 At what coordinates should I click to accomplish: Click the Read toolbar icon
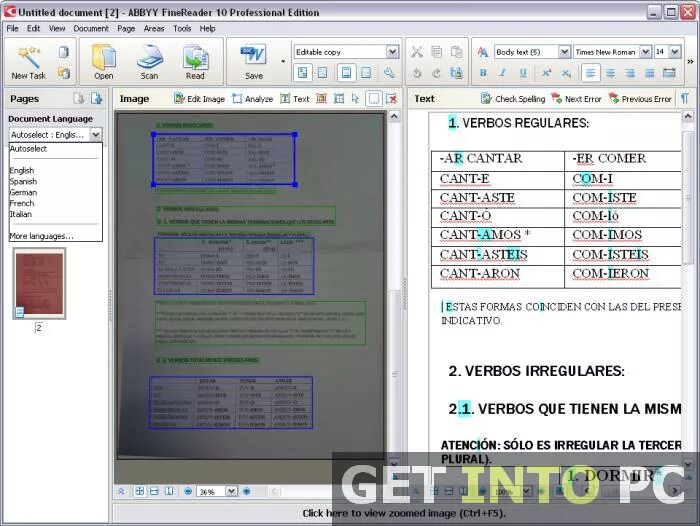(195, 57)
